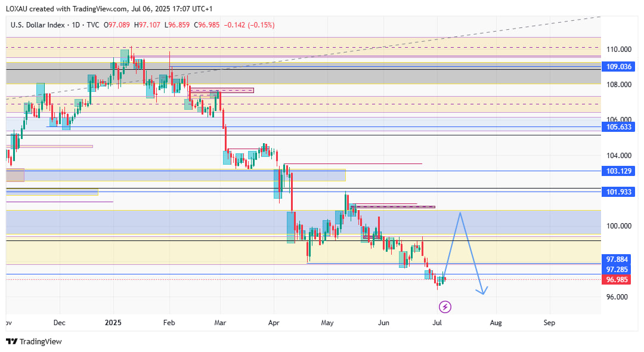This screenshot has height=352, width=644.
Task: Click the 110.000 price axis tick
Action: coord(619,50)
